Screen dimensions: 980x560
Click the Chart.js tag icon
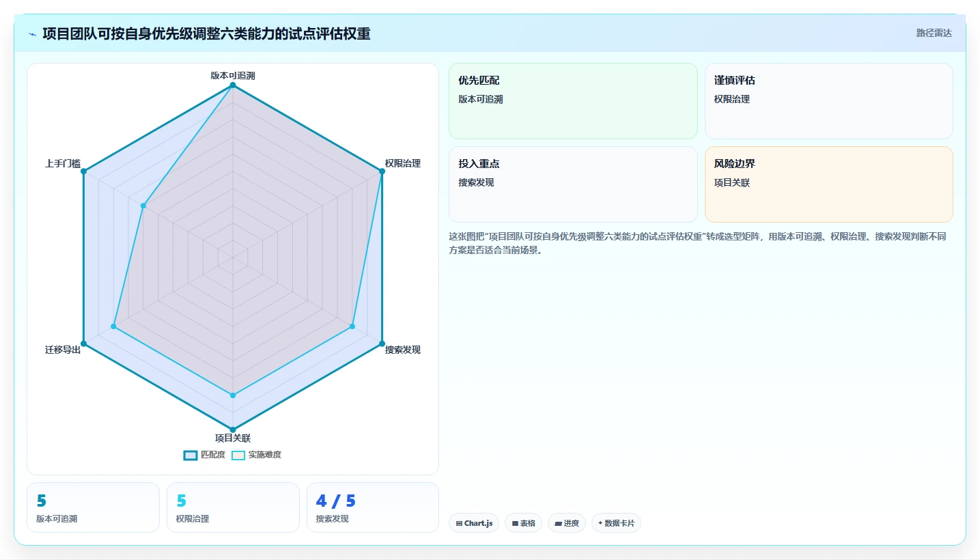point(459,524)
